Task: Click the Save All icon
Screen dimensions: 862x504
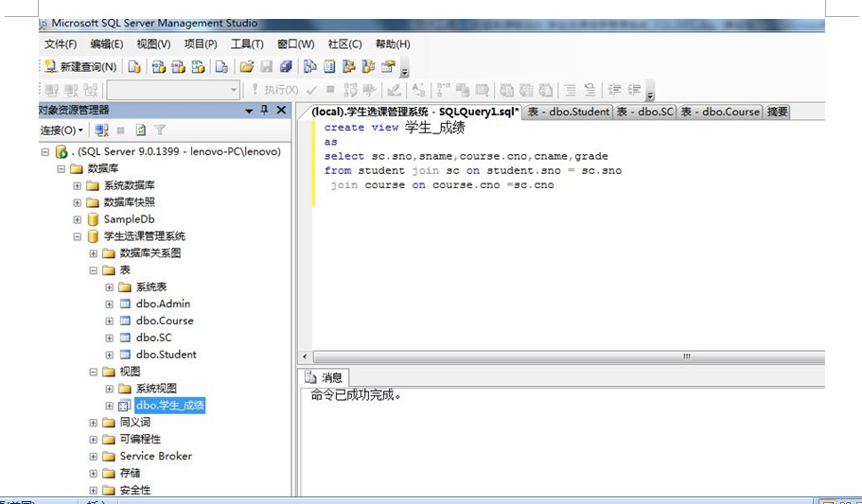Action: coord(286,67)
